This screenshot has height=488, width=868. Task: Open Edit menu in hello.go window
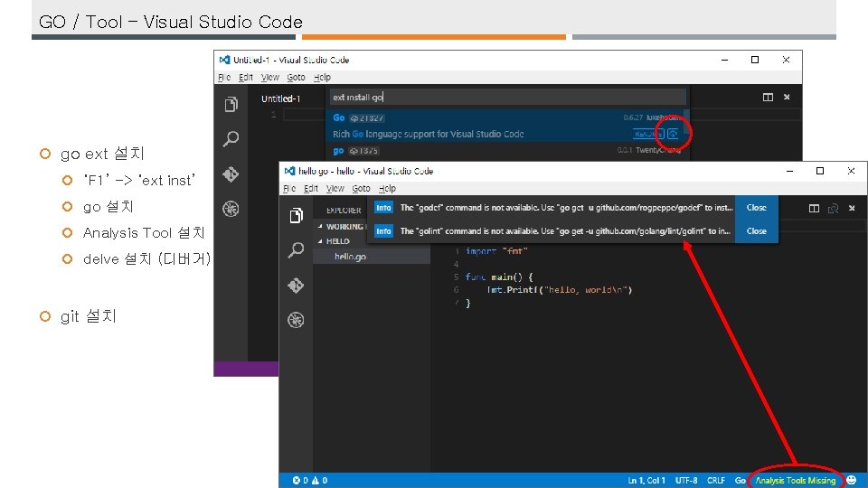click(x=311, y=188)
